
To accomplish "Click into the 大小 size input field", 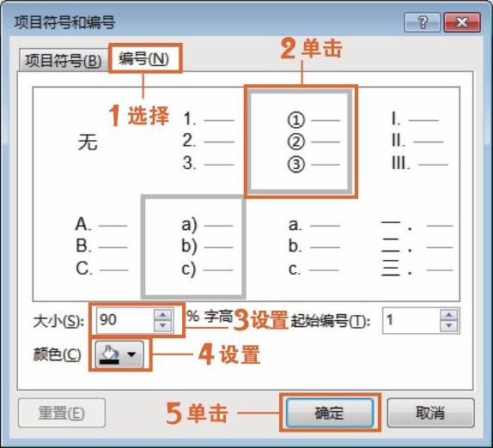I will 125,320.
